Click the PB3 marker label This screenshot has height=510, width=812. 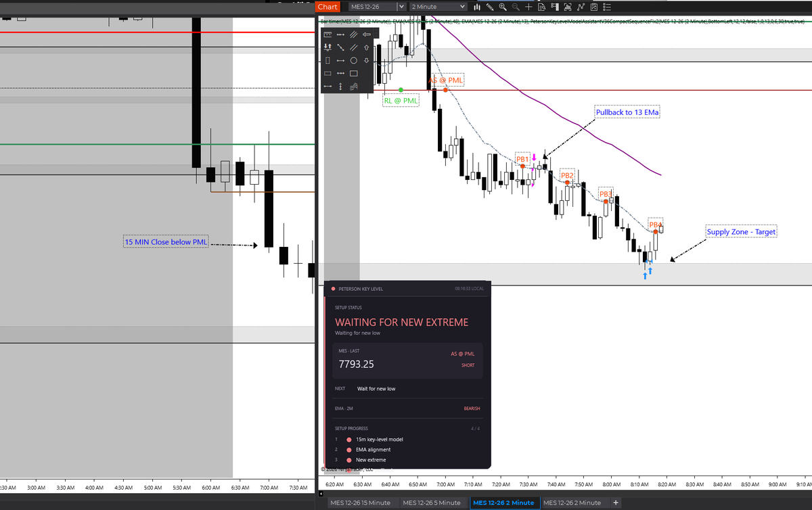(606, 194)
